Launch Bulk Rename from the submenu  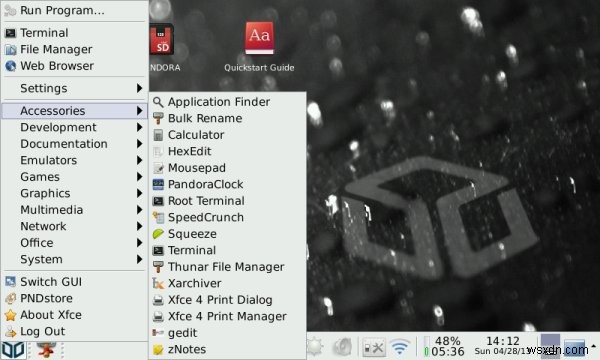(x=228, y=118)
